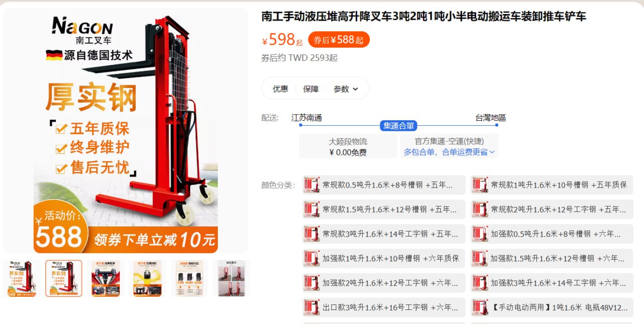
Task: View the third thumbnail showing forklift details
Action: (105, 278)
